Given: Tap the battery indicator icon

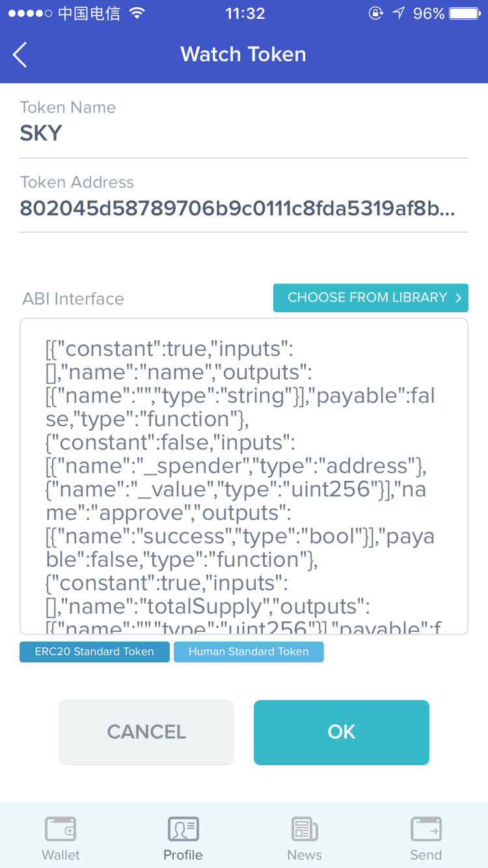Looking at the screenshot, I should (x=465, y=13).
